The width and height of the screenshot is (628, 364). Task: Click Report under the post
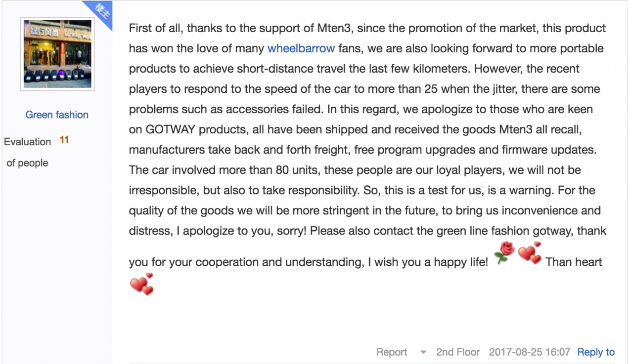[x=392, y=352]
